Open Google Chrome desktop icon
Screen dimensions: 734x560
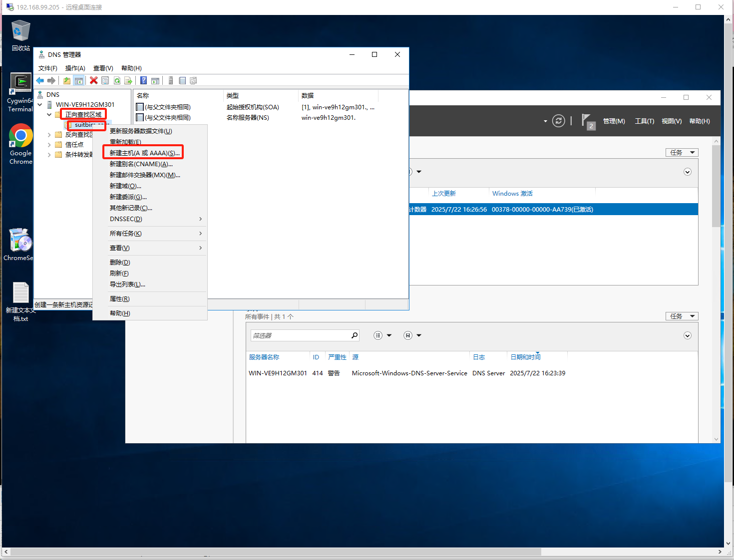[x=20, y=144]
